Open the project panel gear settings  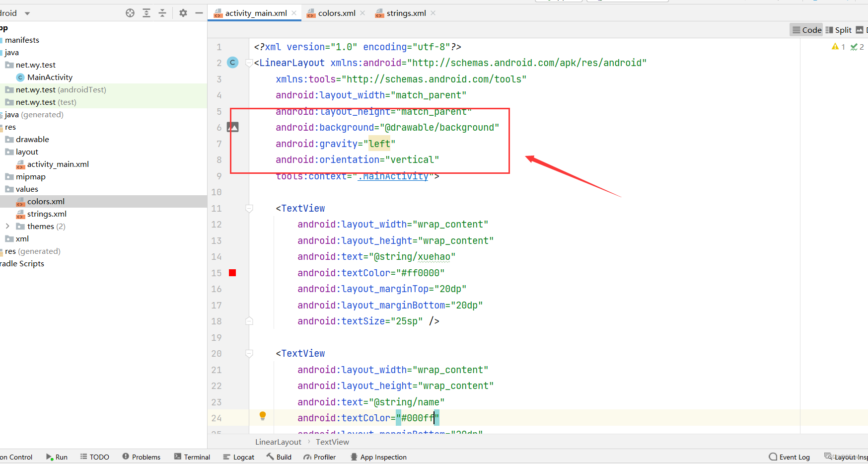183,13
